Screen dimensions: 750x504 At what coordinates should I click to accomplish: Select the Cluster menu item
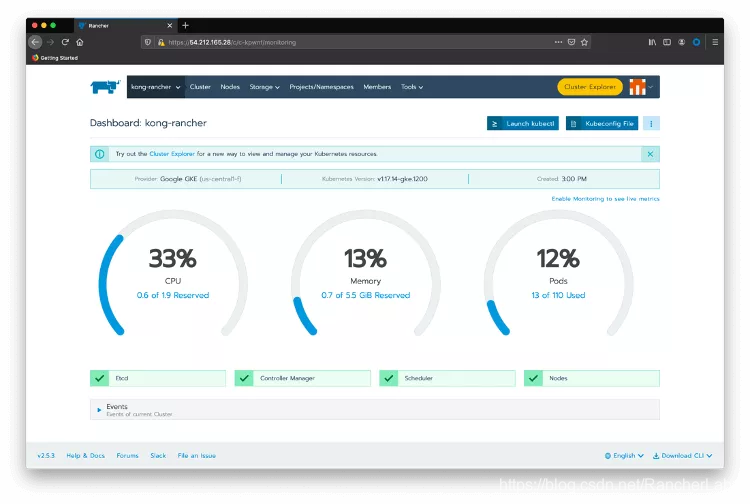200,87
